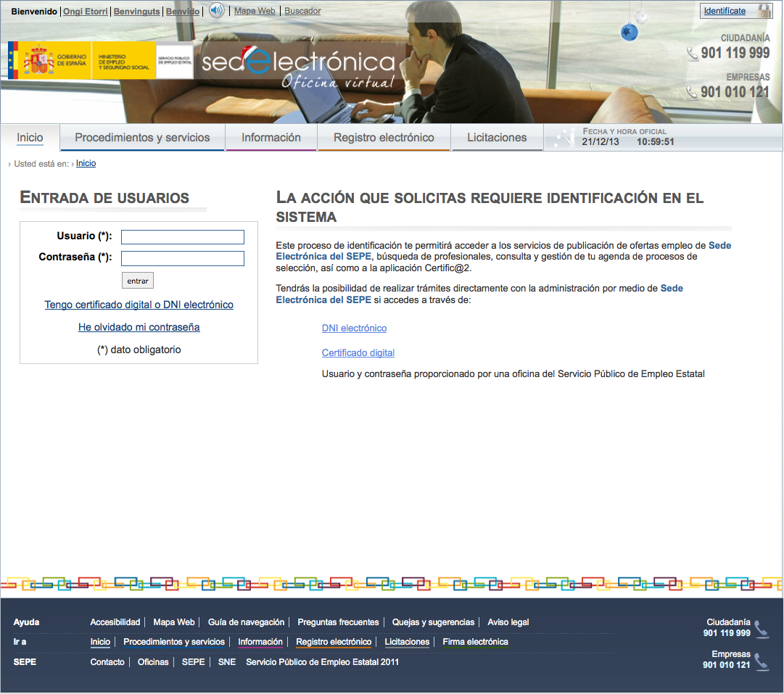This screenshot has height=694, width=784.
Task: Open the Inicio tab
Action: pyautogui.click(x=30, y=138)
